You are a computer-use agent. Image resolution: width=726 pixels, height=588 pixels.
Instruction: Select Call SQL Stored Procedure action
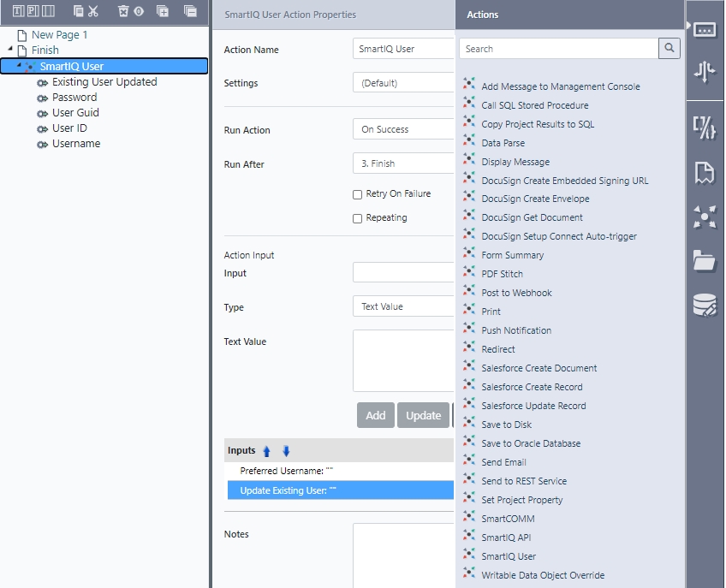tap(535, 105)
